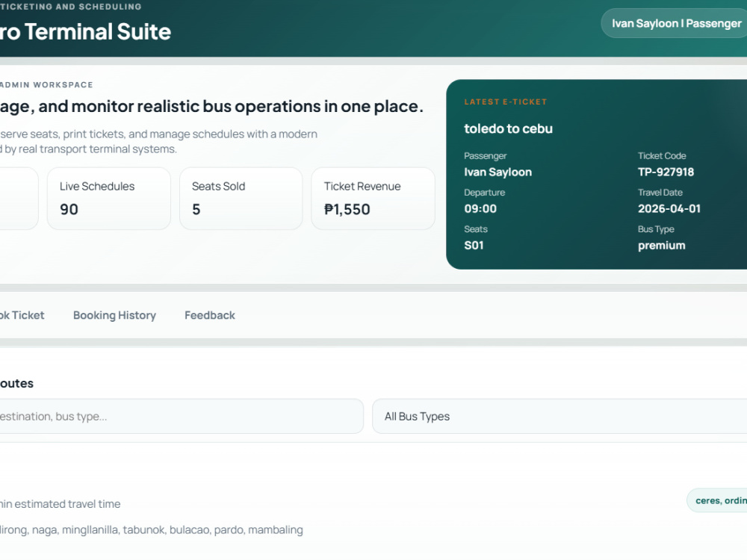Screen dimensions: 747x560
Task: Click the 90 live schedules value
Action: (x=69, y=209)
